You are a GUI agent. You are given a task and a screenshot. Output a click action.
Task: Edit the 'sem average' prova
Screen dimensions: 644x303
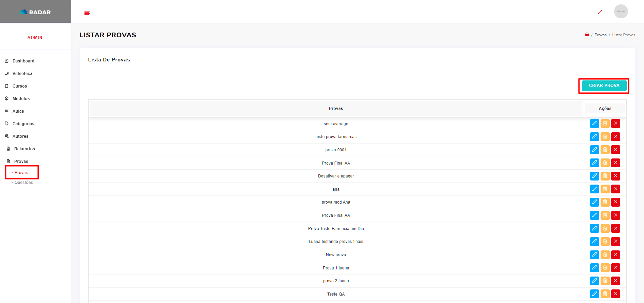point(594,124)
